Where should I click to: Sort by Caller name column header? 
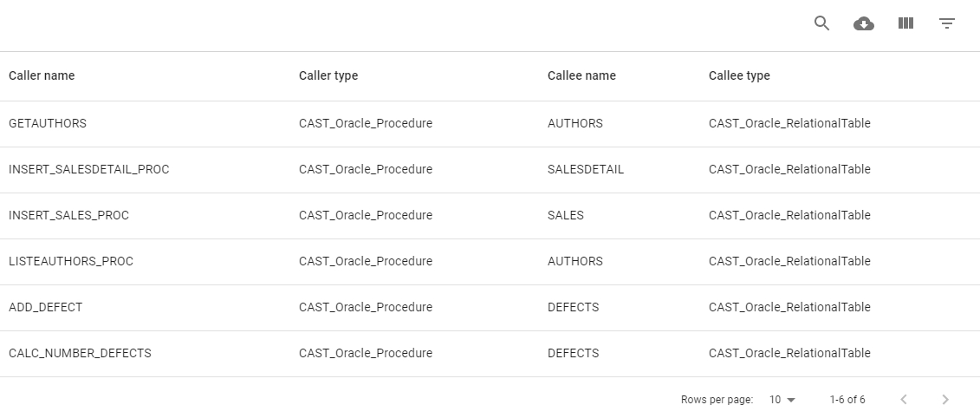tap(42, 75)
